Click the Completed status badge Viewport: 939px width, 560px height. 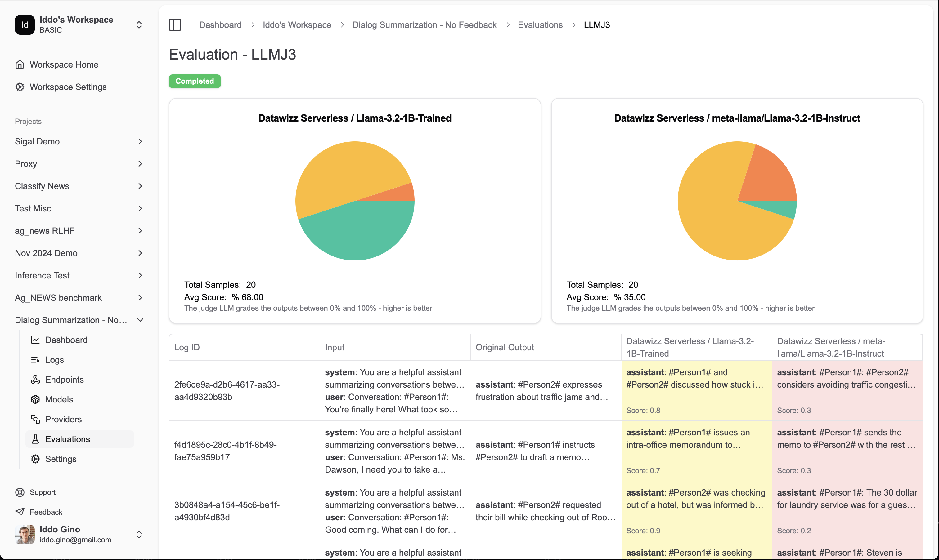[x=195, y=81]
